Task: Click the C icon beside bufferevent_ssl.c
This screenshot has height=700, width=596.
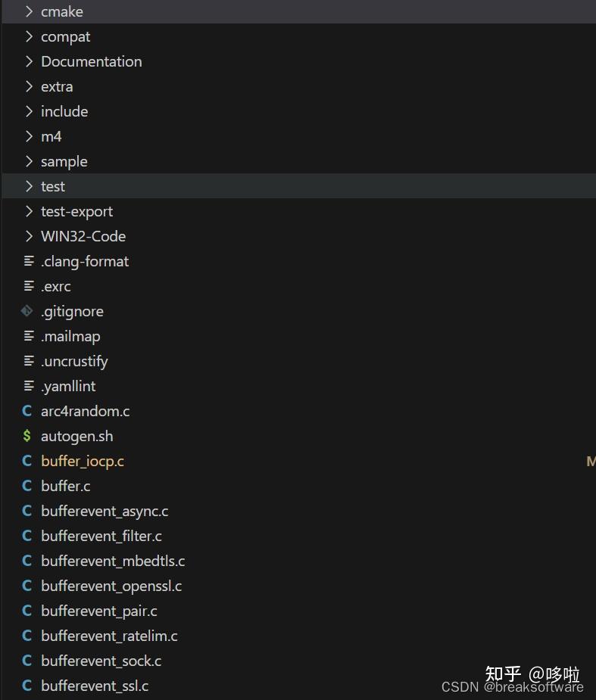Action: [x=27, y=686]
